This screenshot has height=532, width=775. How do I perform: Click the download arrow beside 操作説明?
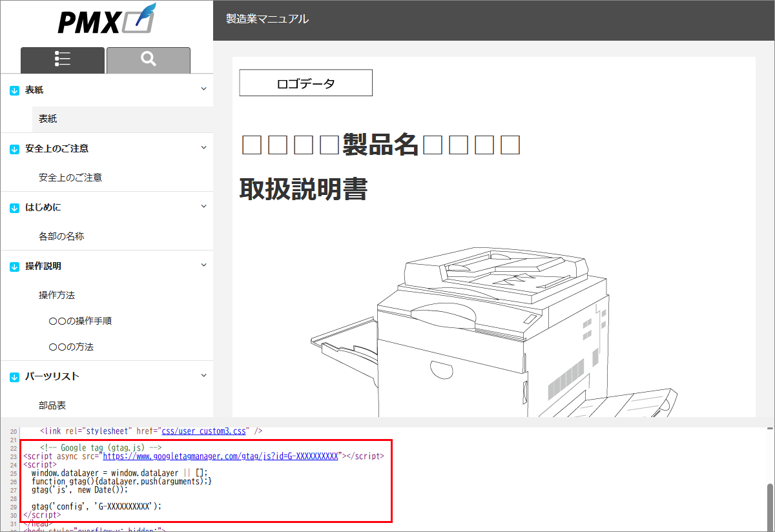pos(13,265)
